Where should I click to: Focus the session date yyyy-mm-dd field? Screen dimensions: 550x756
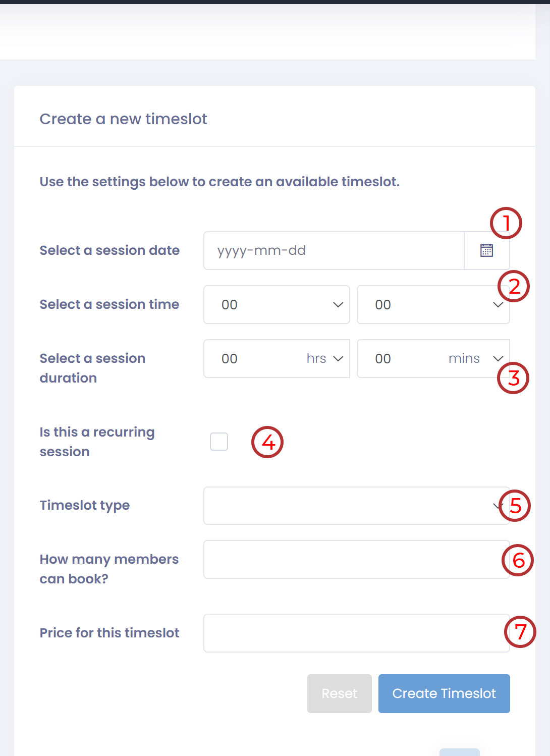333,250
